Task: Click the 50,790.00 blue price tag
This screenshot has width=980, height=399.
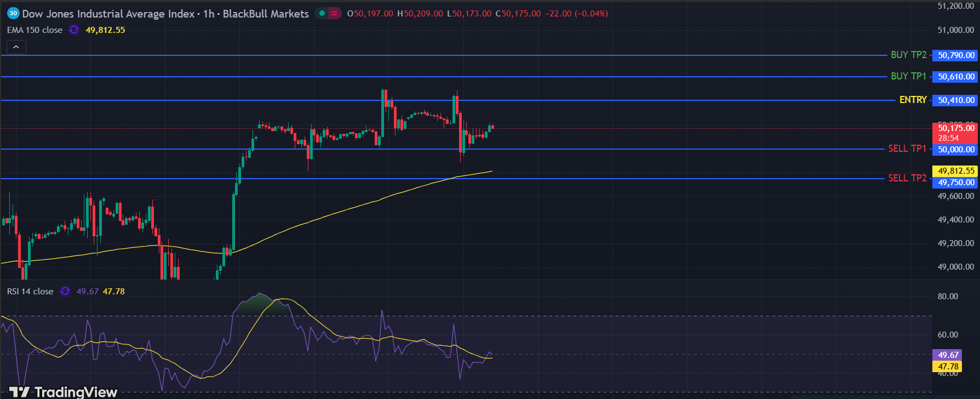Action: (956, 55)
